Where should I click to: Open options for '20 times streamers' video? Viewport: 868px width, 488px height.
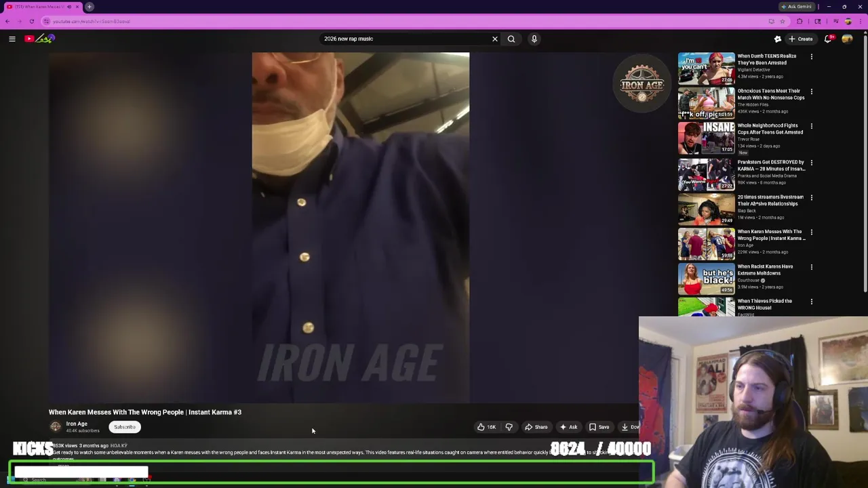[811, 197]
